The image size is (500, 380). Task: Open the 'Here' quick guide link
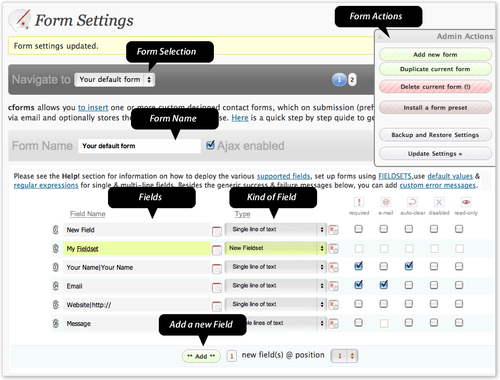240,118
